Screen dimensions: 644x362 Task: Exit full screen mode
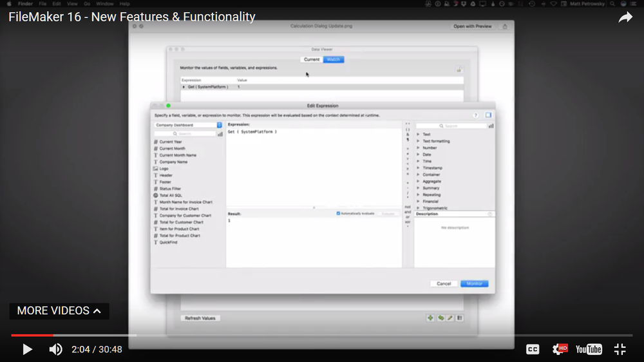620,349
